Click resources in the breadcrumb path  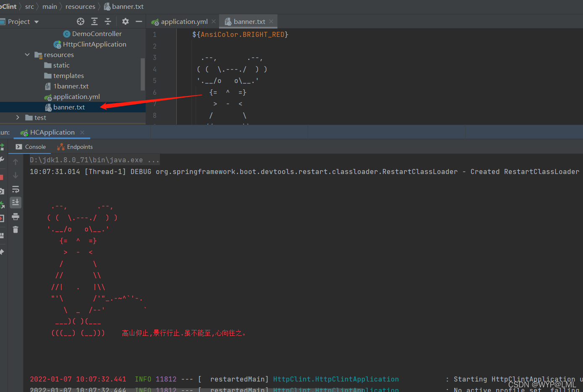[80, 6]
